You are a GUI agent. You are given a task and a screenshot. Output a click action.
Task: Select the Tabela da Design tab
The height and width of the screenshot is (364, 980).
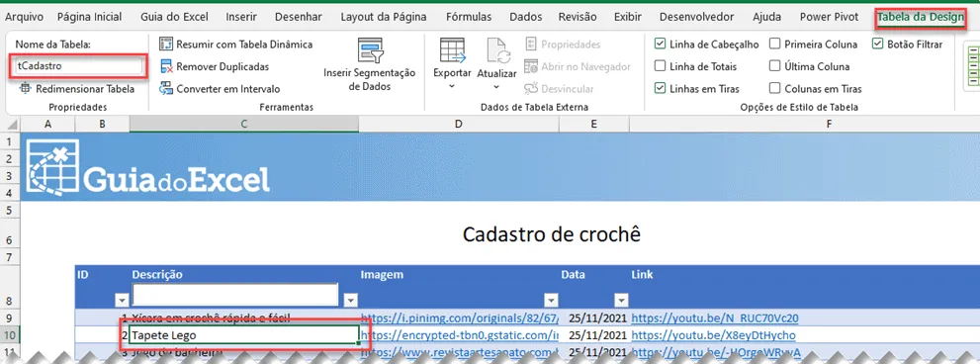pyautogui.click(x=920, y=17)
